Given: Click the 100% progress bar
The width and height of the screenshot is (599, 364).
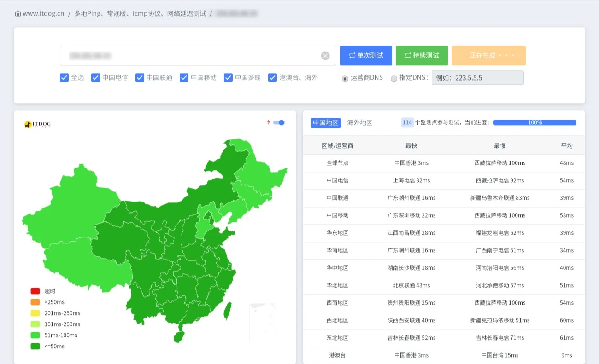Looking at the screenshot, I should [534, 123].
